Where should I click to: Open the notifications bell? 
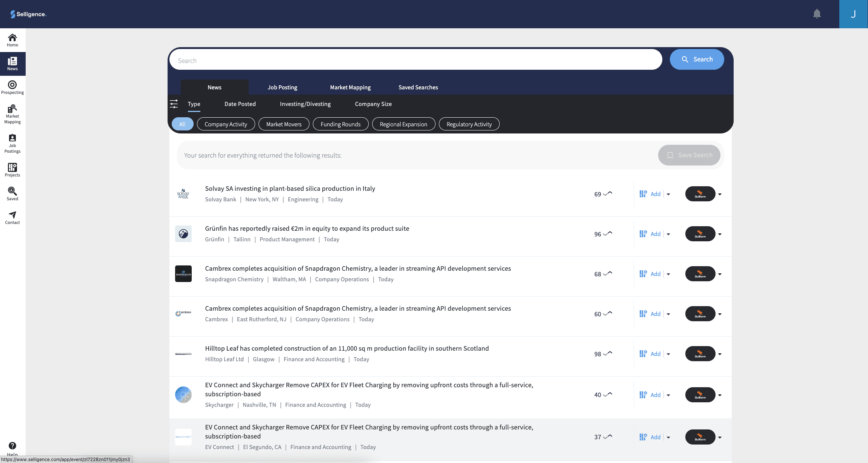coord(817,14)
